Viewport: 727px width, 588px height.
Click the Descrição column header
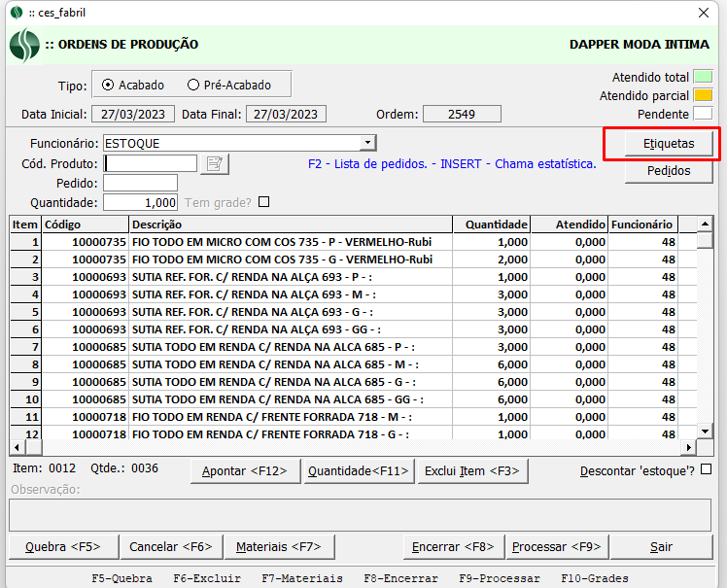291,225
